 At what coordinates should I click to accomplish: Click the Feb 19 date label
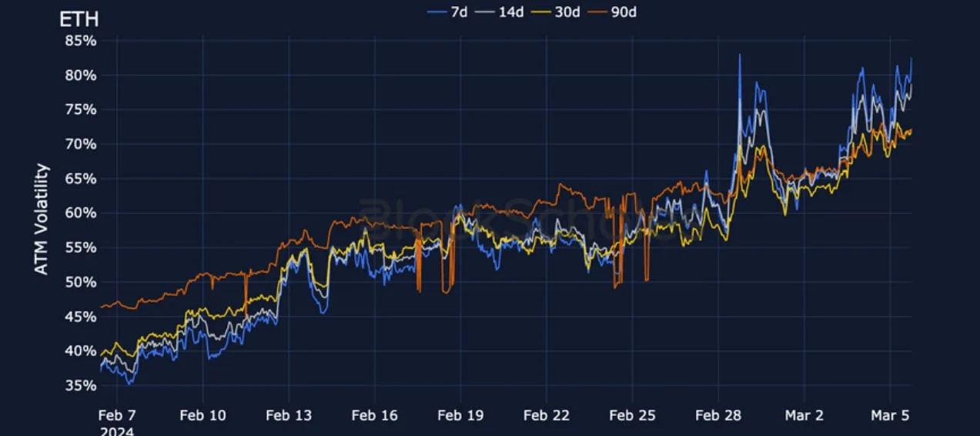point(460,415)
